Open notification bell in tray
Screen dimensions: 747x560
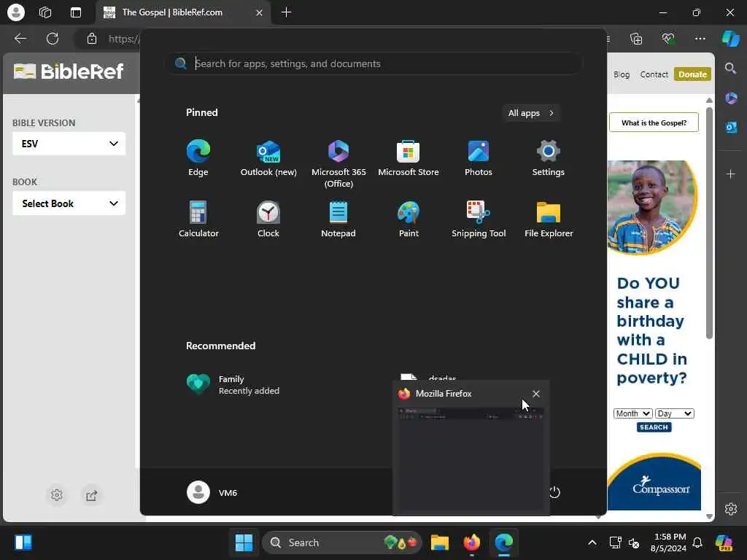[x=697, y=542]
